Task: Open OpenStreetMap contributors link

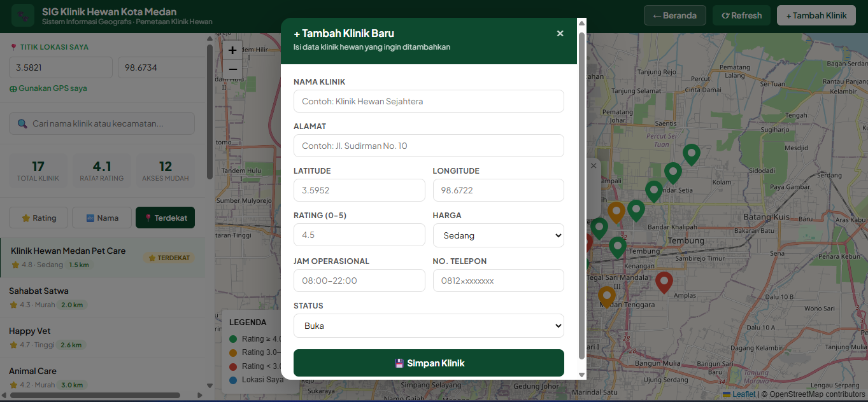Action: (818, 394)
